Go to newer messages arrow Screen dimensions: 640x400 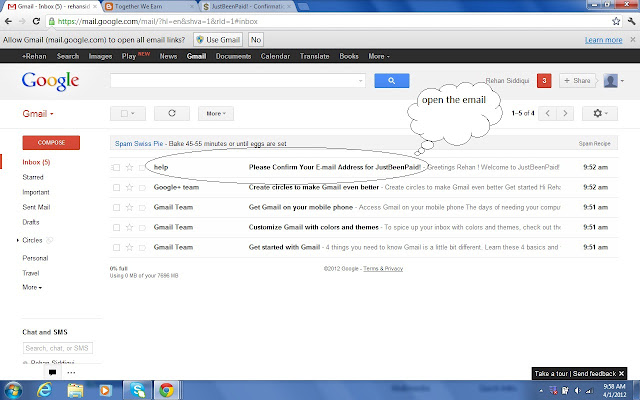click(x=547, y=113)
